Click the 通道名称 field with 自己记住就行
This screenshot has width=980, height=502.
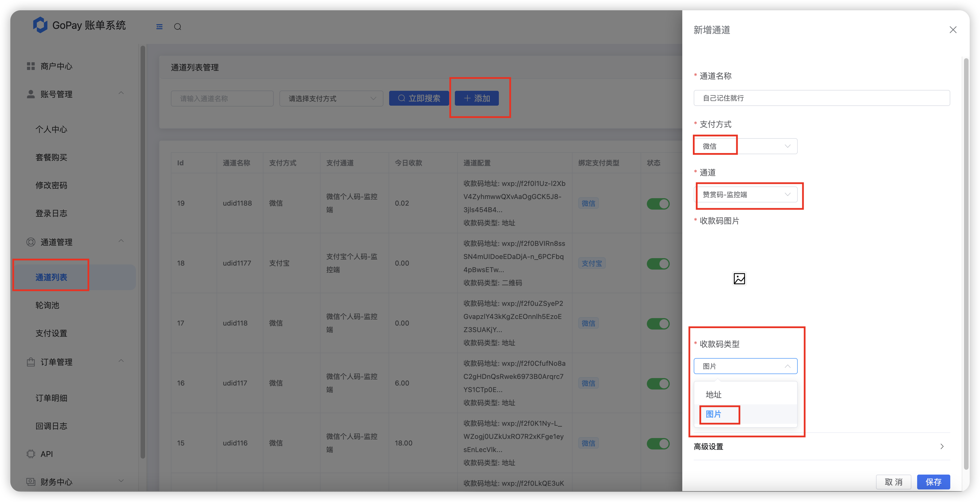pos(822,98)
